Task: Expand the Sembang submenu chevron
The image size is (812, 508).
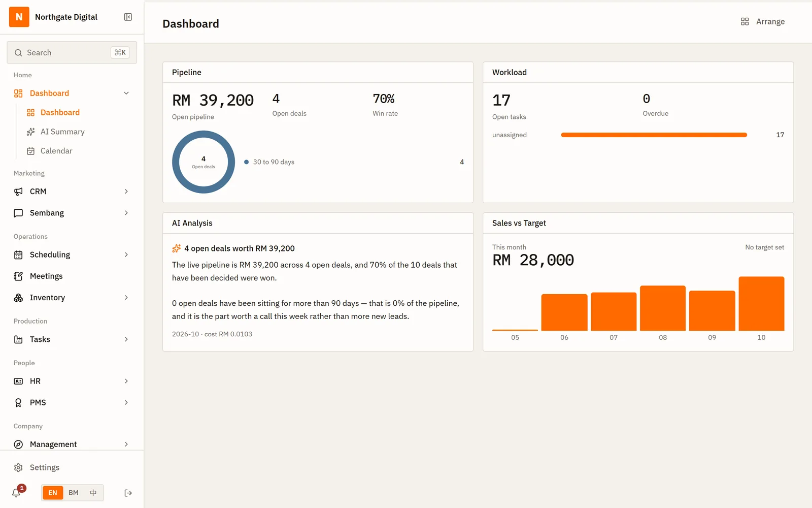Action: click(126, 213)
